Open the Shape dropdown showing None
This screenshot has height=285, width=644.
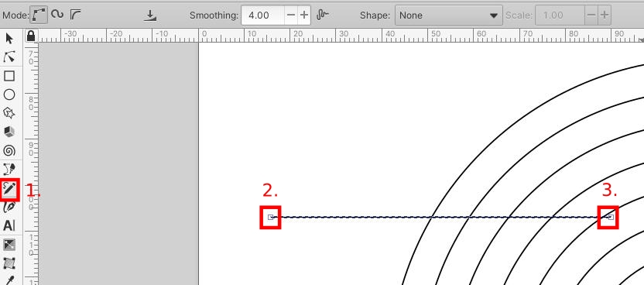click(x=448, y=15)
